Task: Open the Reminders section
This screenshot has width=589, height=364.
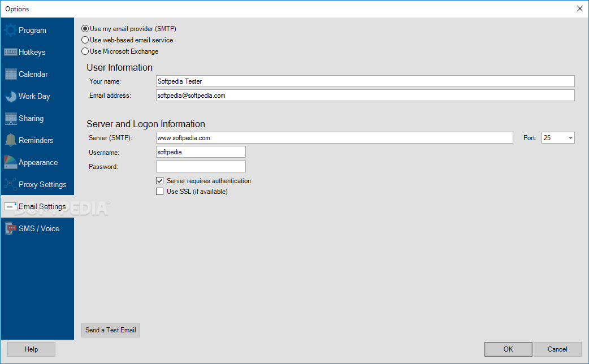Action: (36, 141)
